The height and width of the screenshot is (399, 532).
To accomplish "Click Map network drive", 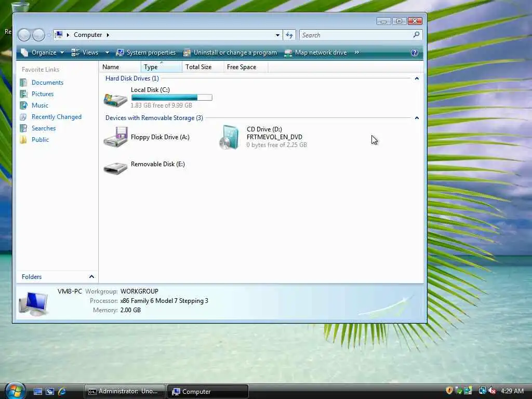I will tap(316, 52).
